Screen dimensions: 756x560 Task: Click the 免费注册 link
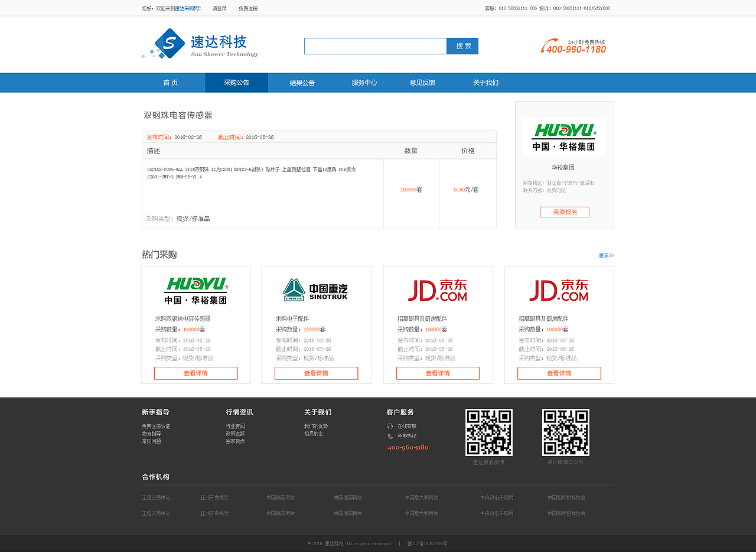[x=248, y=8]
